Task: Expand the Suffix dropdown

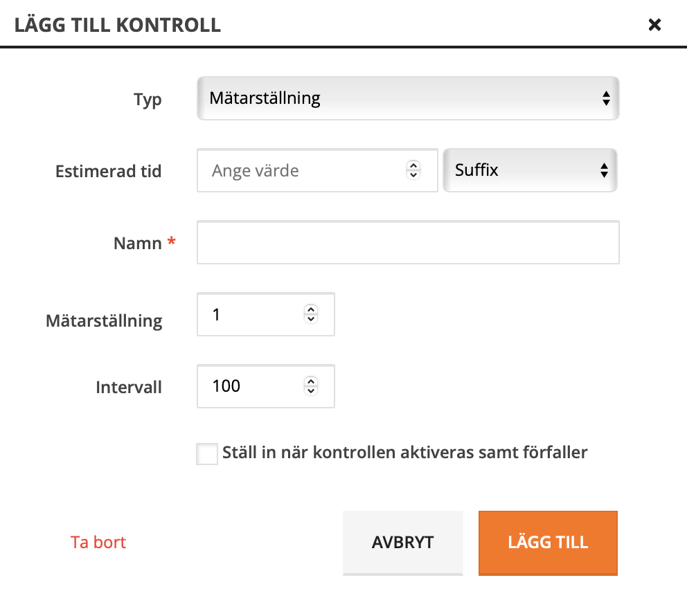Action: point(530,170)
